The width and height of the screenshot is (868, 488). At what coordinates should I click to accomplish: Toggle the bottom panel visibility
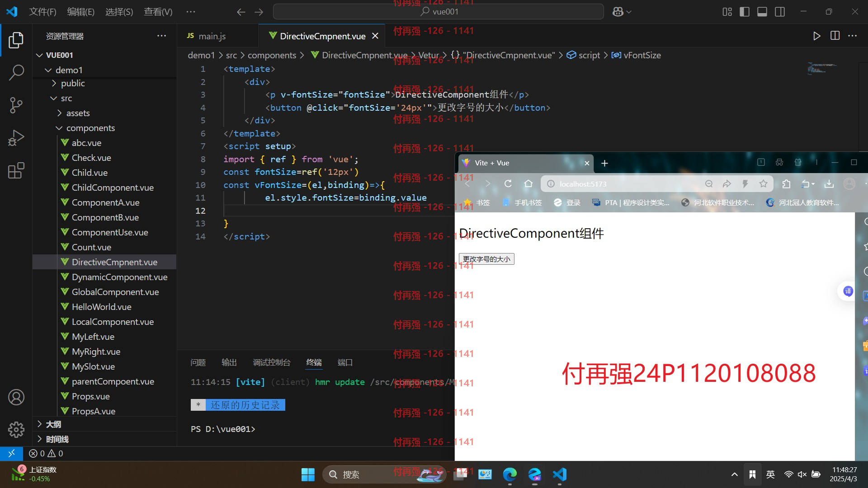pos(762,12)
